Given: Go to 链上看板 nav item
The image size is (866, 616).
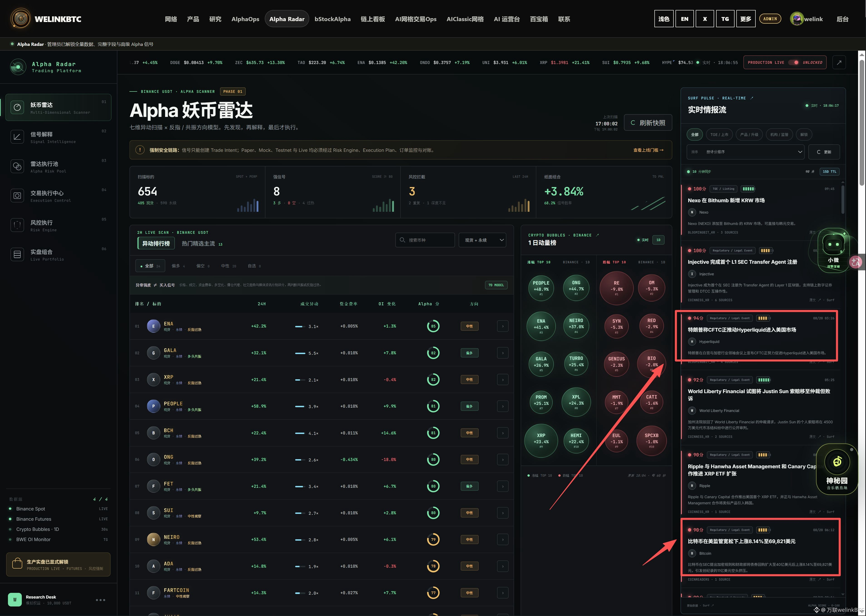Looking at the screenshot, I should pyautogui.click(x=373, y=19).
